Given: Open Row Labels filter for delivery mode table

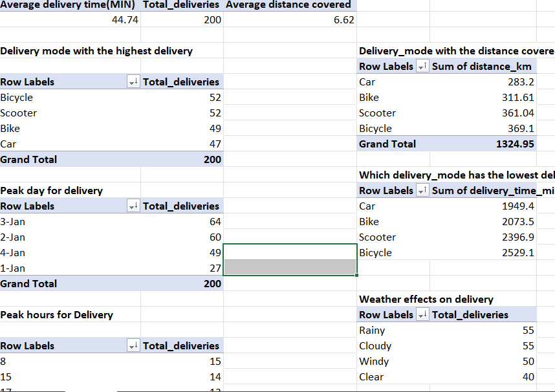Looking at the screenshot, I should (x=133, y=82).
